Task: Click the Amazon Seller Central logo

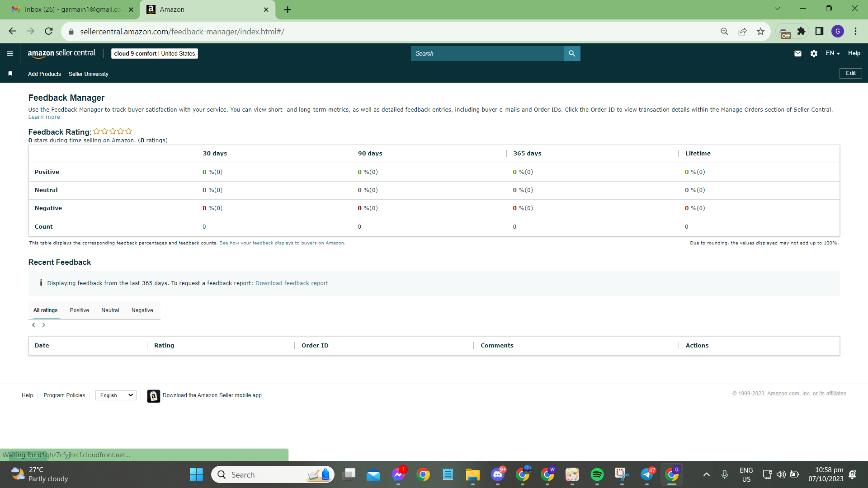Action: tap(61, 53)
